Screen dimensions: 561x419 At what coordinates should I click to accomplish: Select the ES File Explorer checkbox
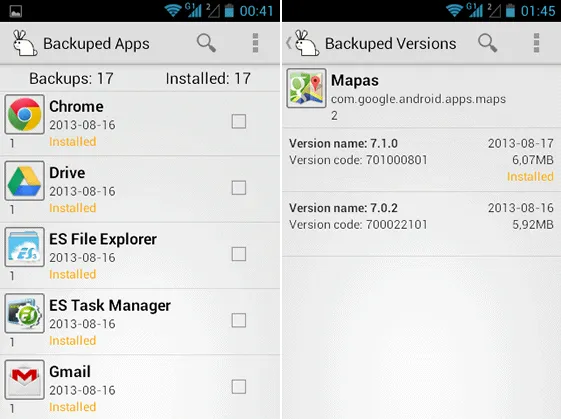239,254
